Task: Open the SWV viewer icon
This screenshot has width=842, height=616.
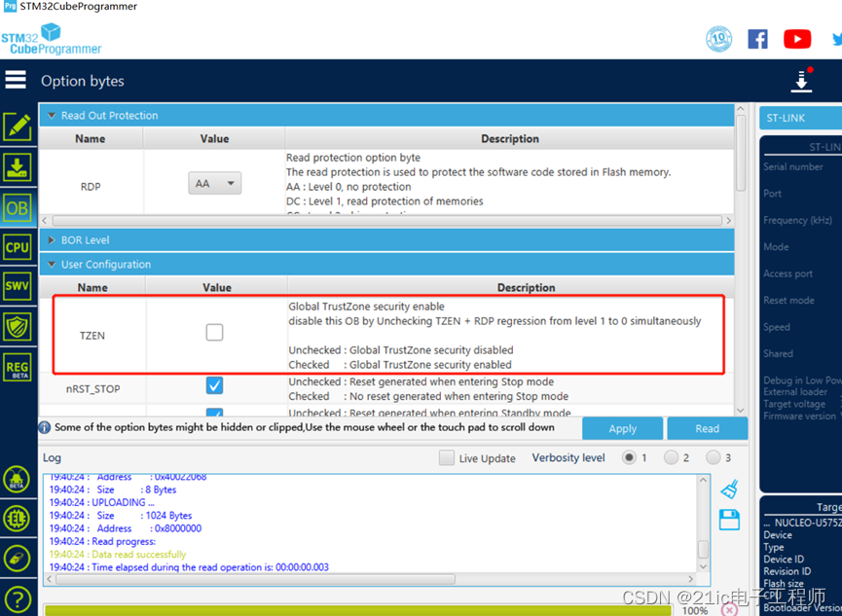Action: [16, 286]
